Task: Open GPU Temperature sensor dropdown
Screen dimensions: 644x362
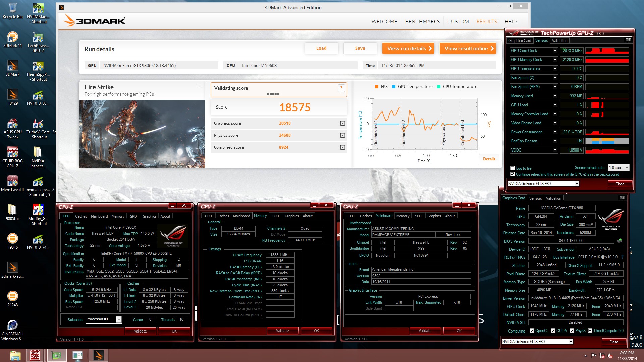Action: click(555, 69)
